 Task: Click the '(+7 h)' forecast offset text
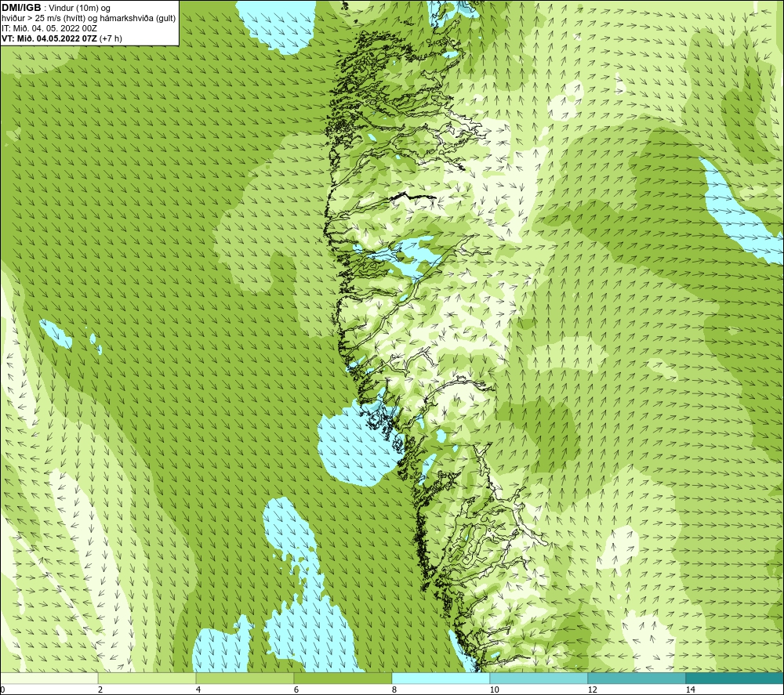(111, 38)
